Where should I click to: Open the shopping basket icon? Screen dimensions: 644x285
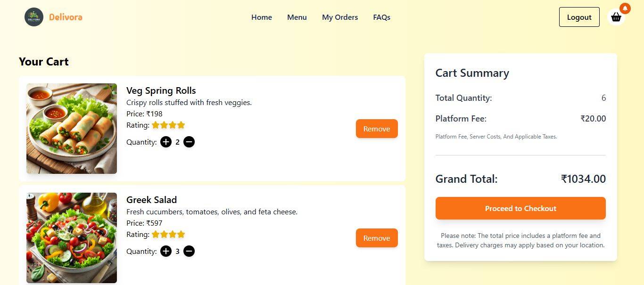click(616, 17)
